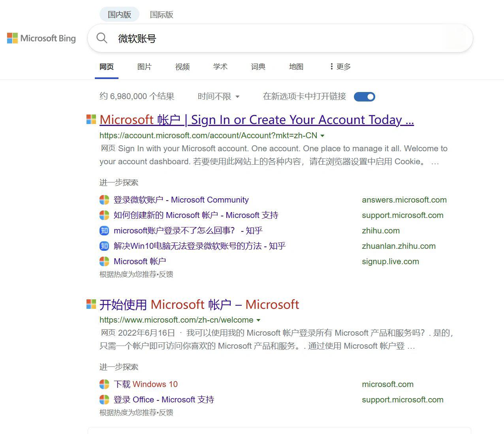The width and height of the screenshot is (504, 434).
Task: Open 登录微软账户 - Microsoft Community link
Action: (x=181, y=200)
